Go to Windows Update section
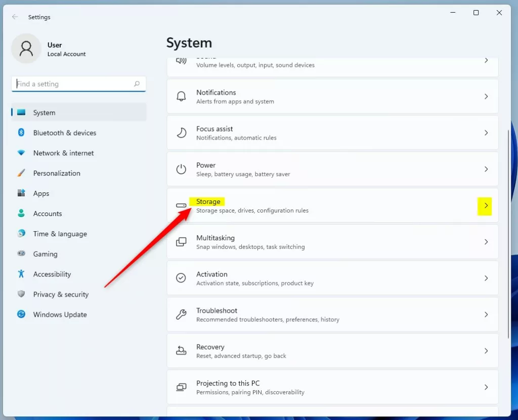 (78, 314)
